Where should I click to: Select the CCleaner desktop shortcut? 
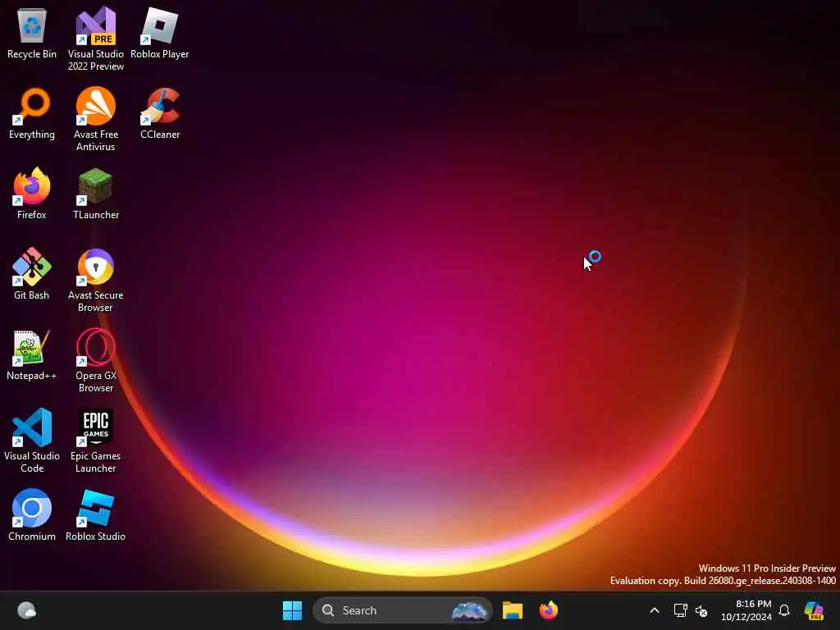(x=160, y=113)
